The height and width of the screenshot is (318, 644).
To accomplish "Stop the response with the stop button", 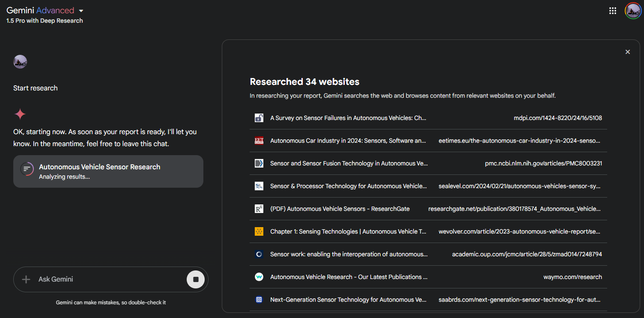I will coord(196,279).
